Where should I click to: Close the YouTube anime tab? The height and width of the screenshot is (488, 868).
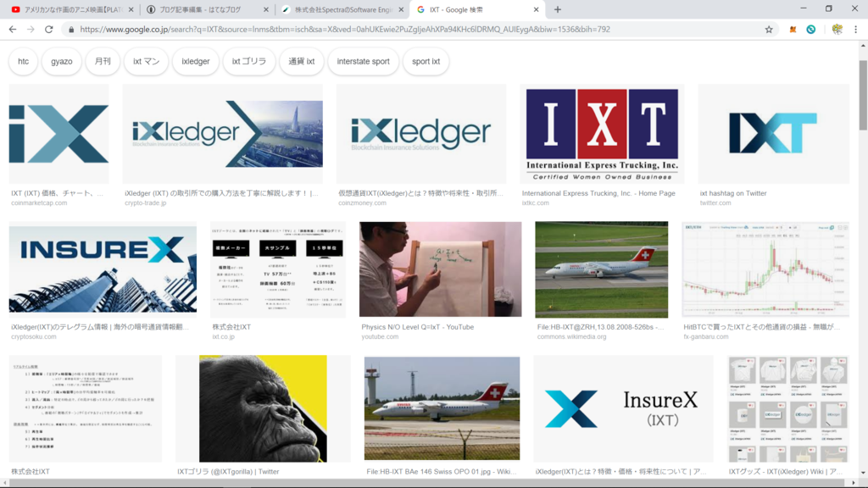tap(131, 9)
